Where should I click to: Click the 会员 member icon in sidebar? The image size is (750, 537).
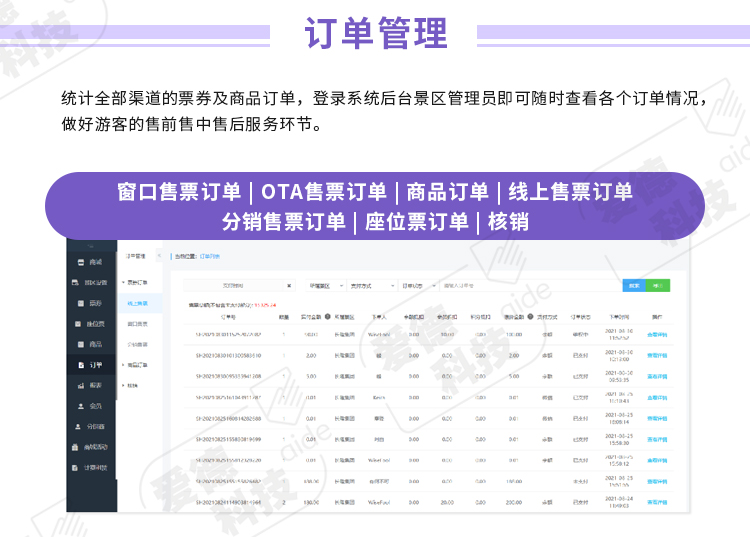click(x=81, y=406)
